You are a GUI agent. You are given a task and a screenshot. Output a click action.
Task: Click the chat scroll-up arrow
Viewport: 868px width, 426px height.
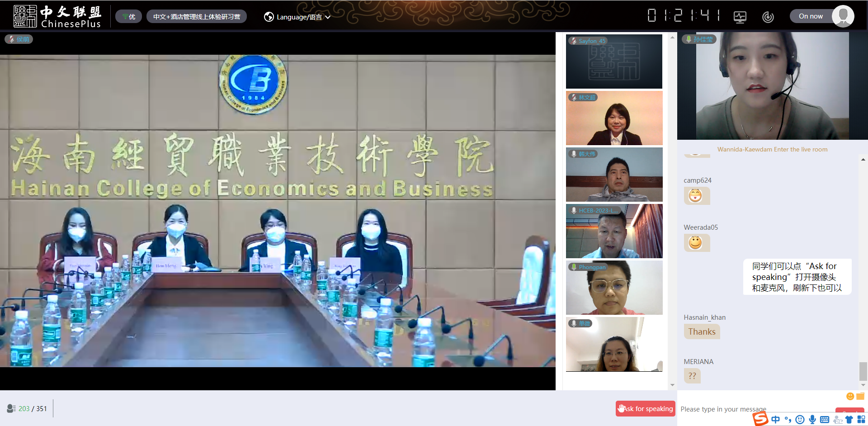pos(863,160)
